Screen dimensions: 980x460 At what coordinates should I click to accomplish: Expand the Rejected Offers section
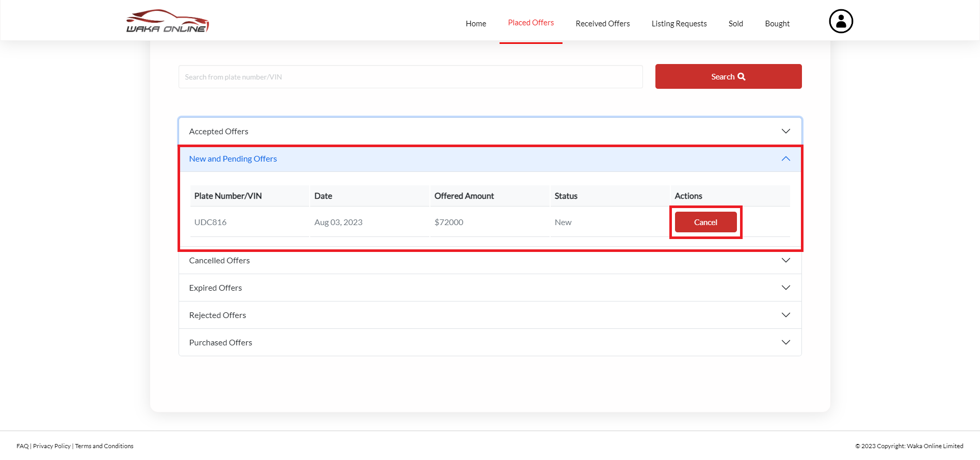pyautogui.click(x=490, y=315)
